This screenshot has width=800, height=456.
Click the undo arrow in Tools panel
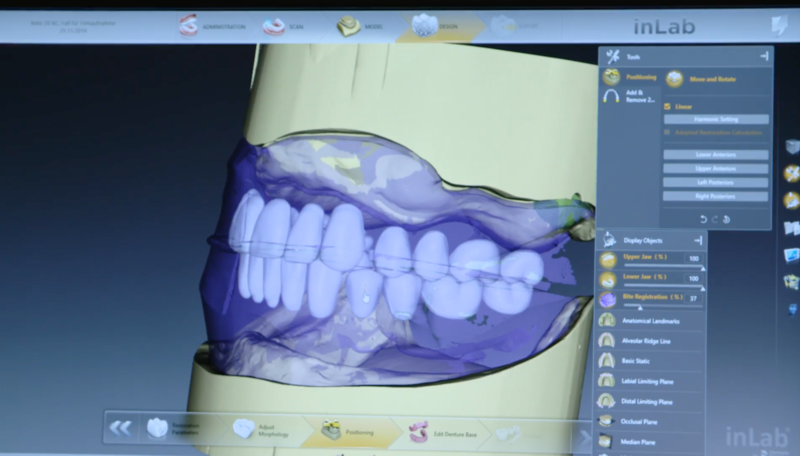tap(704, 219)
